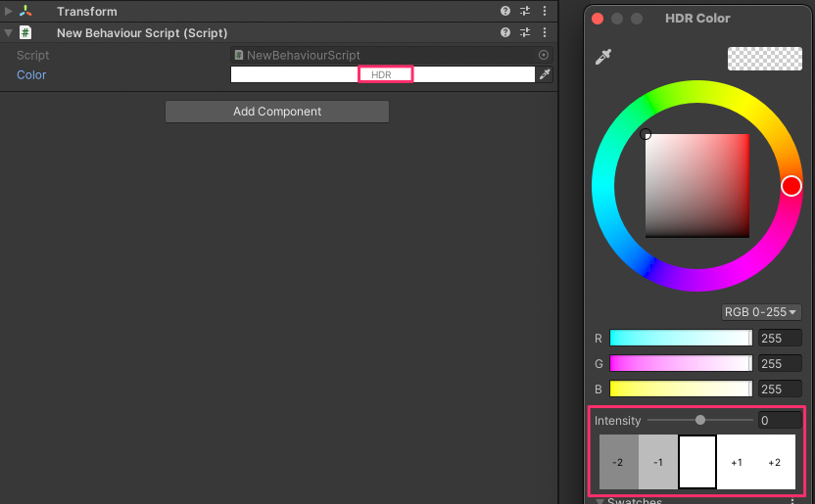
Task: Open Transform component help icon
Action: (x=504, y=11)
